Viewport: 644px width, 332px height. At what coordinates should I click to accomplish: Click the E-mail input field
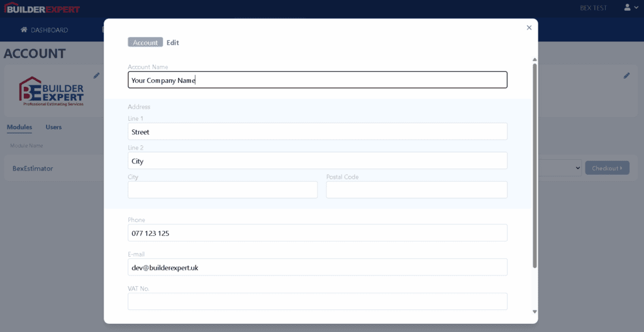click(317, 267)
